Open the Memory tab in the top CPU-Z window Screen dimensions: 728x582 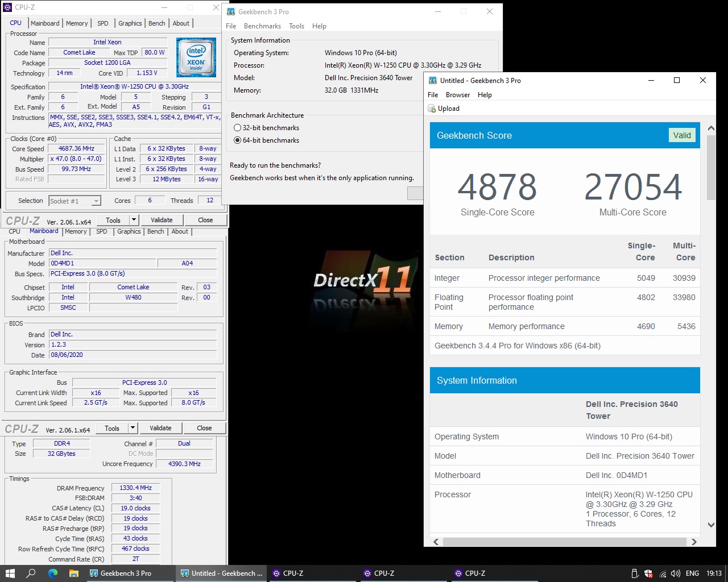77,23
